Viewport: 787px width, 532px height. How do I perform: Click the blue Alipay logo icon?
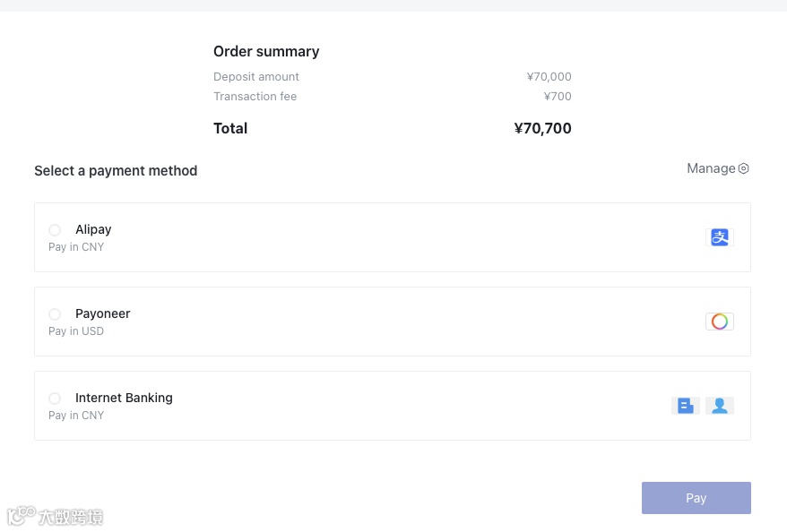(719, 237)
